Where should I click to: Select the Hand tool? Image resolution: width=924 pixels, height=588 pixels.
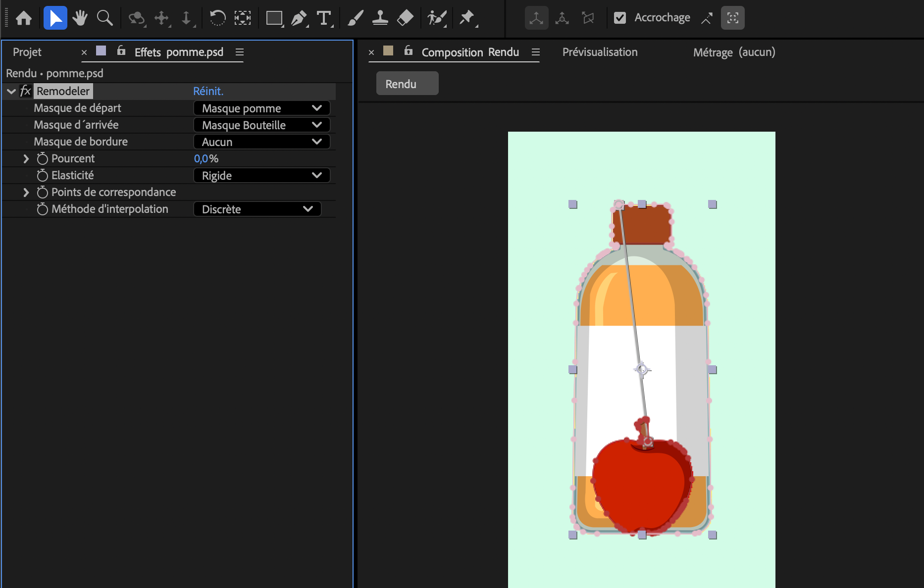[x=80, y=18]
